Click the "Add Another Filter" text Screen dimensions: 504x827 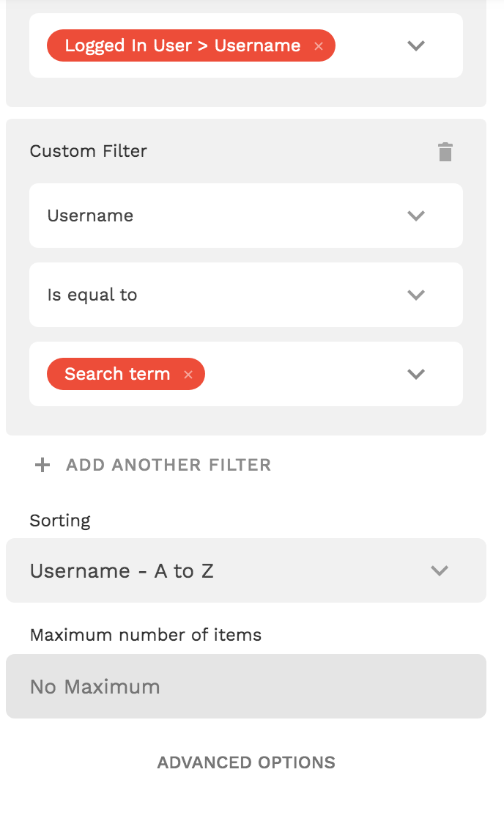[x=168, y=465]
